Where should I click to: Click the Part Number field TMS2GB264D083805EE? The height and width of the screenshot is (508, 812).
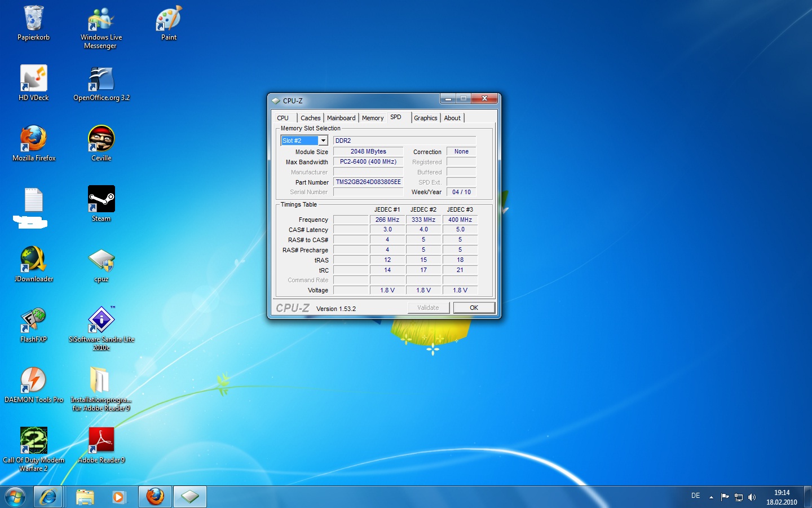point(368,182)
